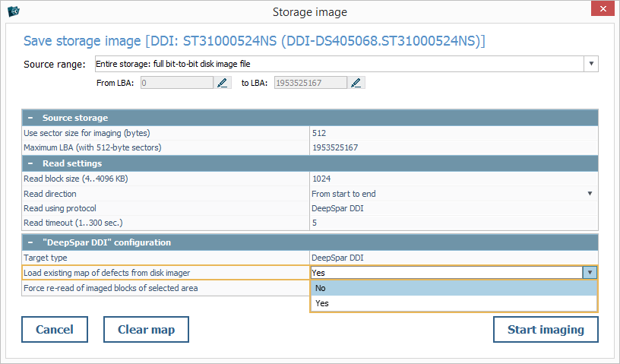Image resolution: width=620 pixels, height=364 pixels.
Task: Click the Cancel button
Action: (55, 329)
